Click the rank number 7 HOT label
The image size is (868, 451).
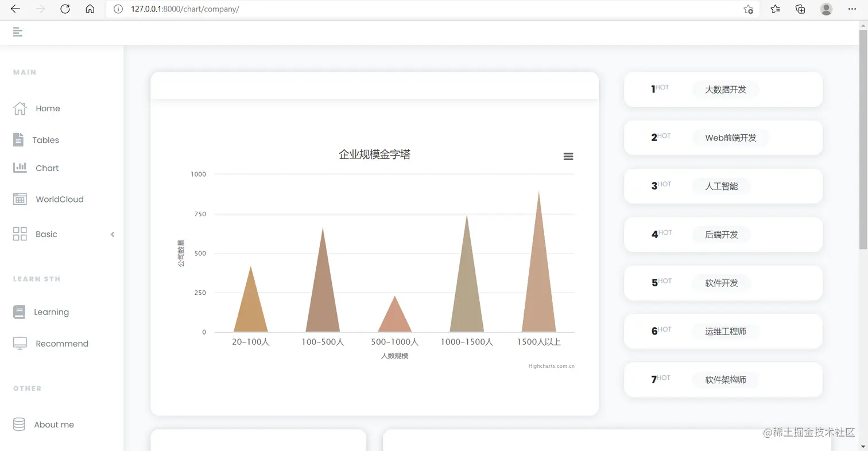[x=661, y=379]
